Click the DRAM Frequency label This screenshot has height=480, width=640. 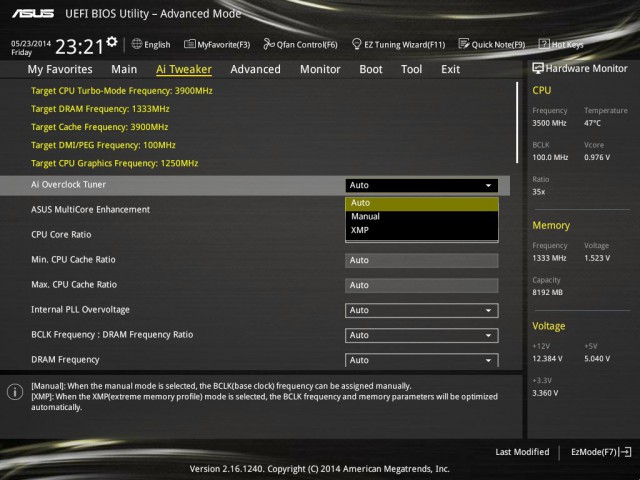[x=65, y=360]
